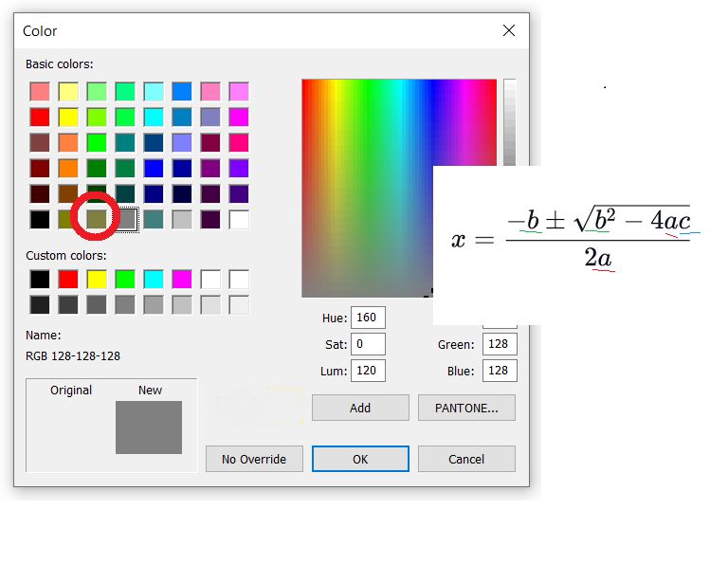Click into the Green value field

pyautogui.click(x=500, y=344)
